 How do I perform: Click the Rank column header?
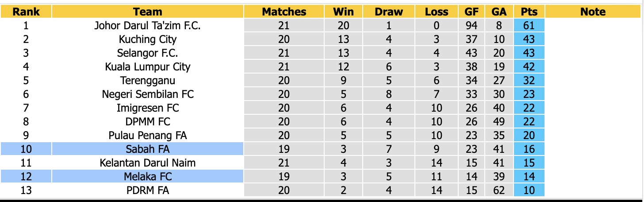click(x=25, y=12)
